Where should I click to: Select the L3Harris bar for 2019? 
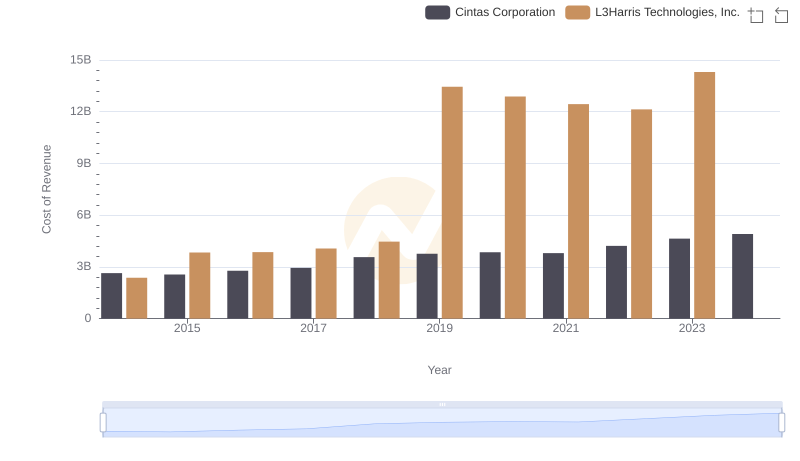click(452, 202)
